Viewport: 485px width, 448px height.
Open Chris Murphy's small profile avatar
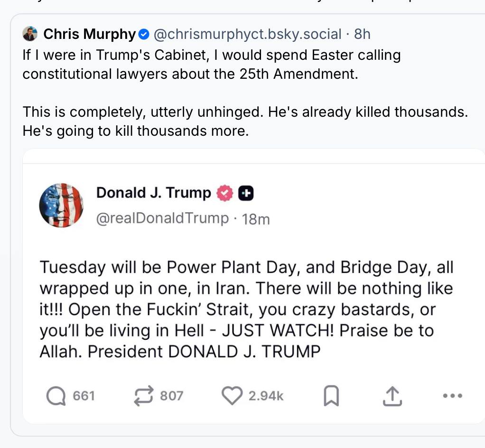pos(30,34)
